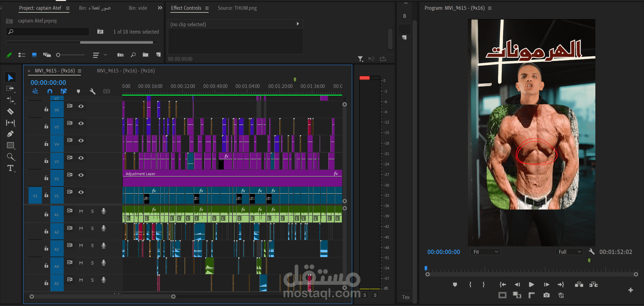This screenshot has height=306, width=644.
Task: Adjust project thumbnail zoom slider
Action: point(58,55)
